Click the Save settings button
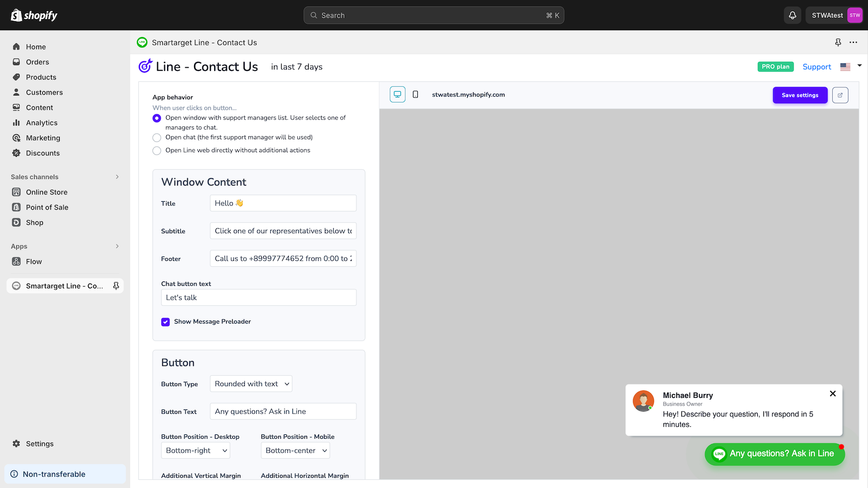This screenshot has height=488, width=868. [800, 95]
